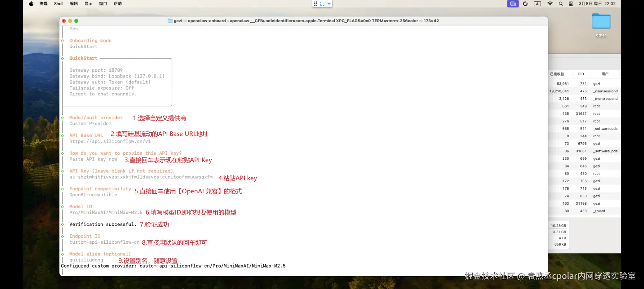The height and width of the screenshot is (289, 644).
Task: Open Spotlight search magnifier
Action: 561,4
